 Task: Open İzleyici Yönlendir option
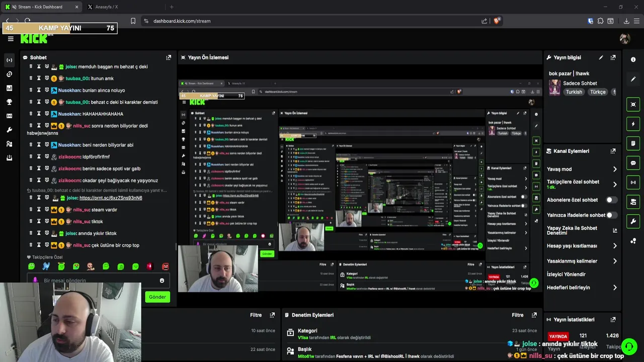pyautogui.click(x=566, y=274)
